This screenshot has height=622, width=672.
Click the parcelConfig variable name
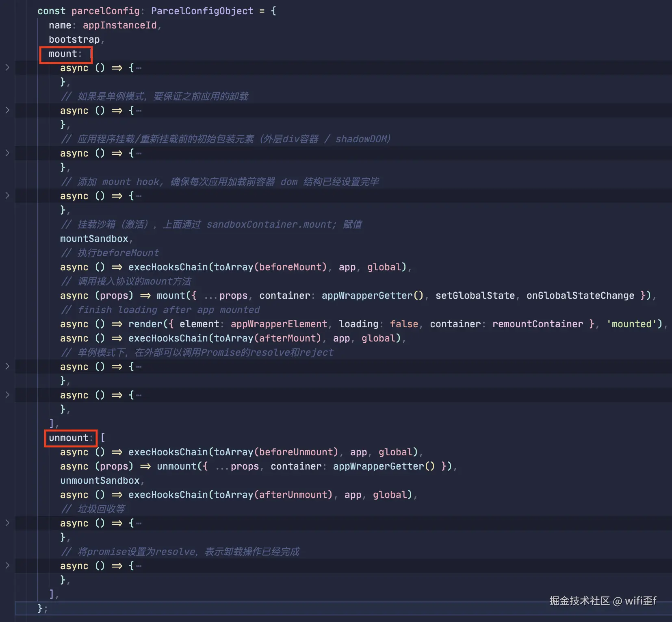point(106,11)
